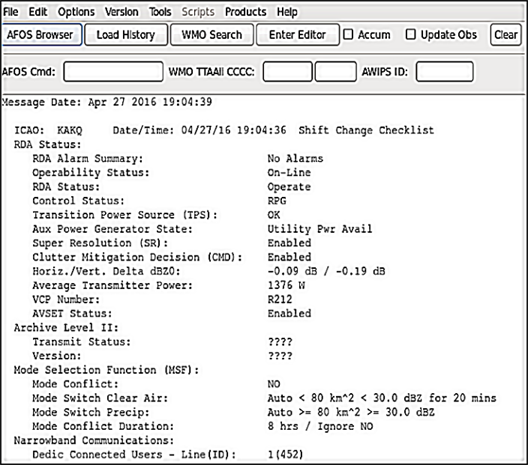Image resolution: width=528 pixels, height=465 pixels.
Task: Click the Archive Level II heading
Action: tap(66, 328)
